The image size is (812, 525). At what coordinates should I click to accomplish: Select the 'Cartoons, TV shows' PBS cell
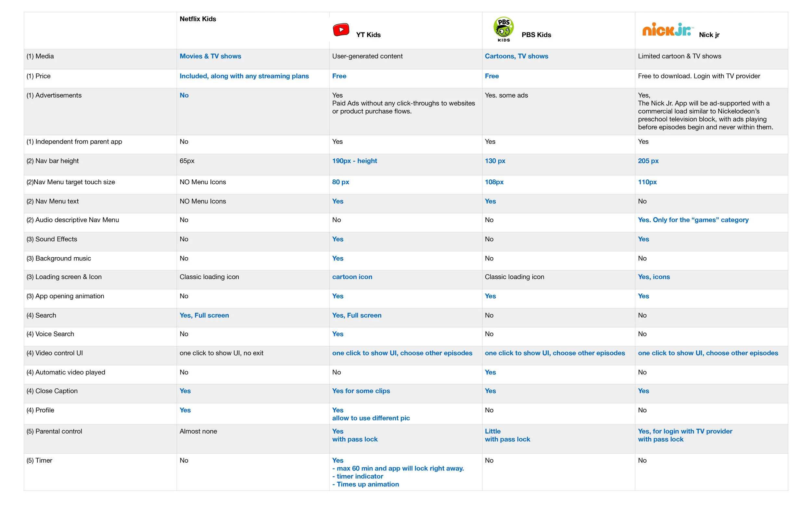pyautogui.click(x=516, y=56)
